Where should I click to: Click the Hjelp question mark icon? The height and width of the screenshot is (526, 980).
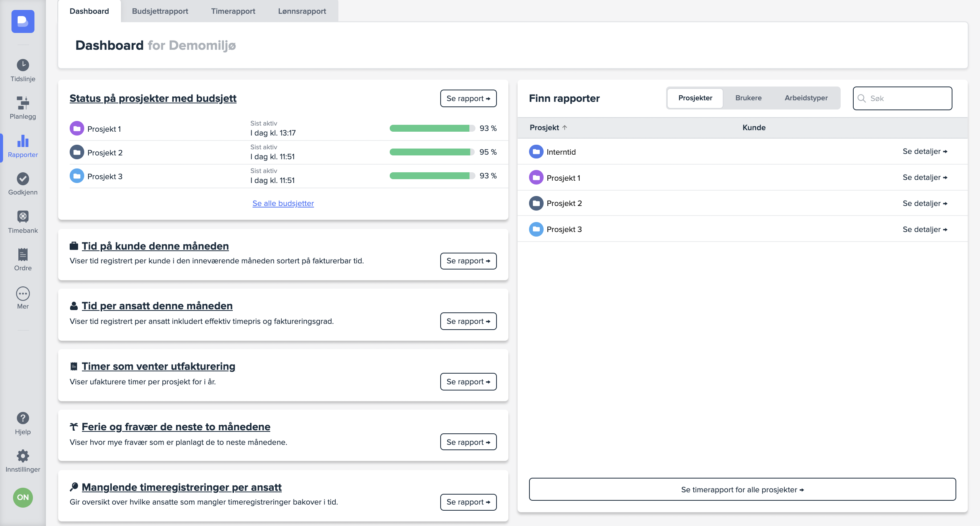coord(23,418)
